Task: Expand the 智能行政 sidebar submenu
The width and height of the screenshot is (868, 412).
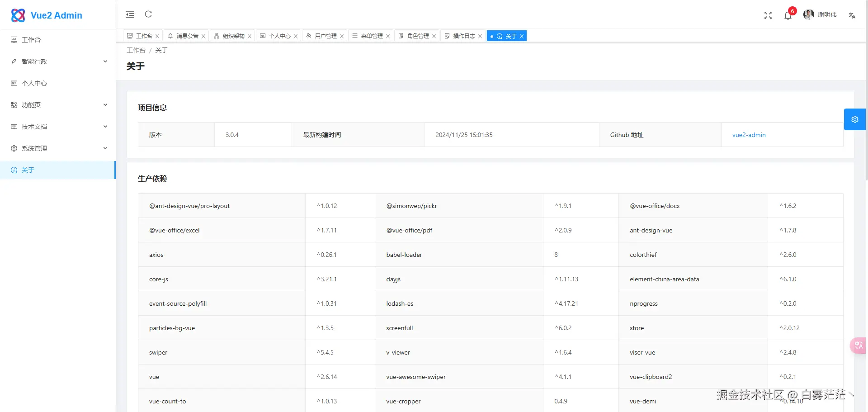Action: (x=58, y=62)
